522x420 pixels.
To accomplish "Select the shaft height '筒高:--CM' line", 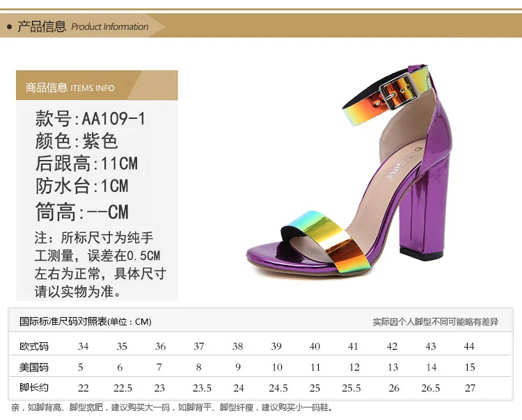I will (82, 211).
